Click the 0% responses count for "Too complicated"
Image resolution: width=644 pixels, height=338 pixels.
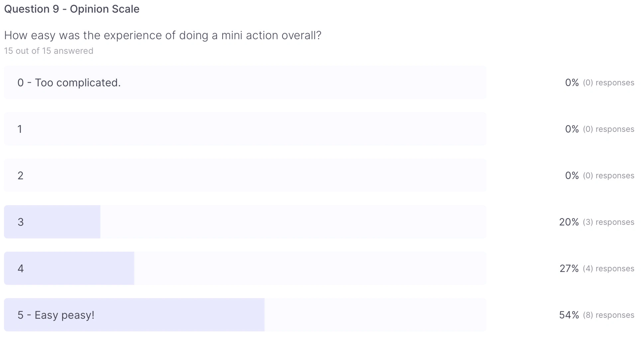tap(599, 83)
